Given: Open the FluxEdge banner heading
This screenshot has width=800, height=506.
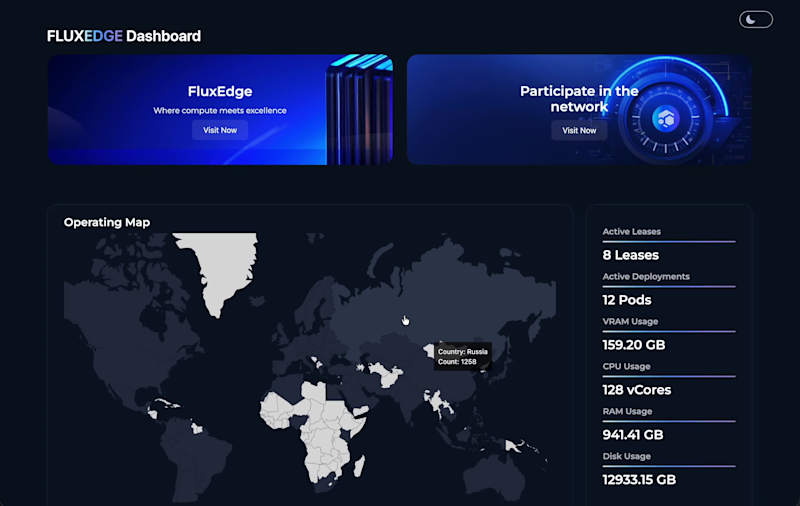Looking at the screenshot, I should [x=220, y=91].
